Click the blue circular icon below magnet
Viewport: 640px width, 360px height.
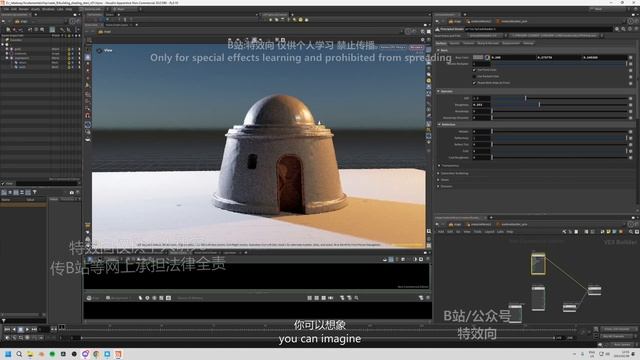[x=88, y=125]
